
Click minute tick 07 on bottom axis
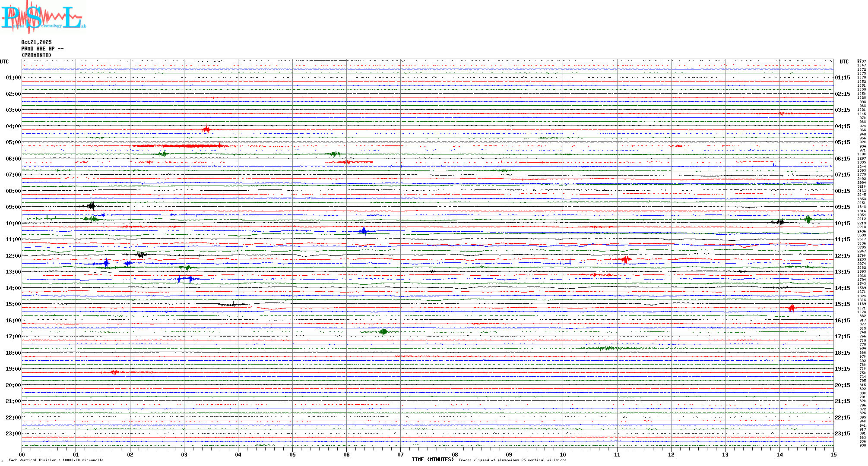pos(401,454)
